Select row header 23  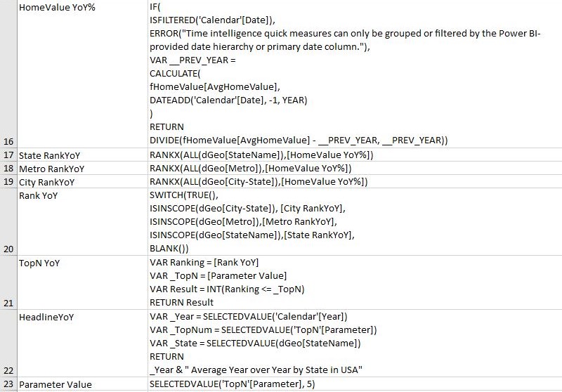[8, 384]
